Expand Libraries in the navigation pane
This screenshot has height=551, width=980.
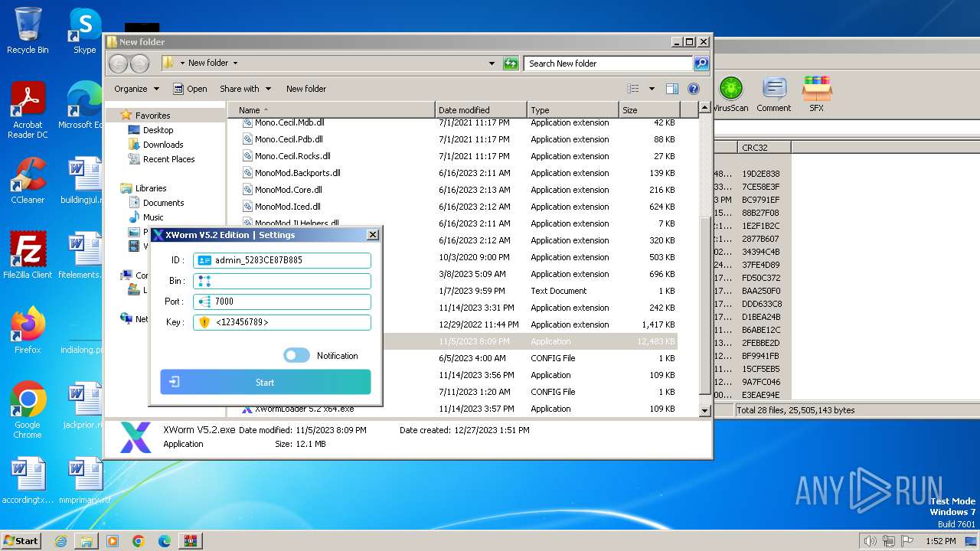[151, 188]
